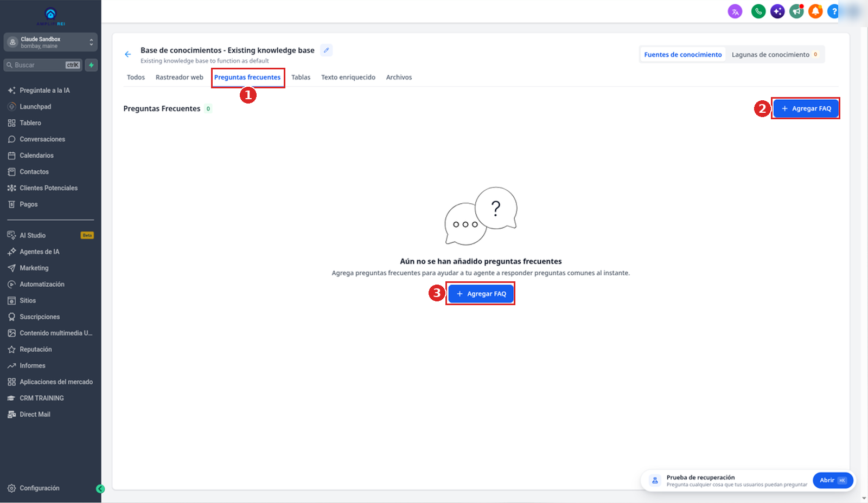Image resolution: width=868 pixels, height=503 pixels.
Task: Click the purple translate language icon
Action: pos(735,11)
